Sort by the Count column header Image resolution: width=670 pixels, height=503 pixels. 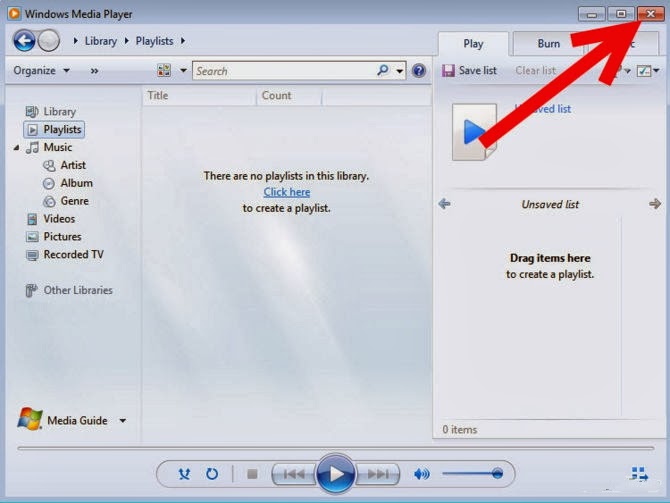[x=290, y=96]
